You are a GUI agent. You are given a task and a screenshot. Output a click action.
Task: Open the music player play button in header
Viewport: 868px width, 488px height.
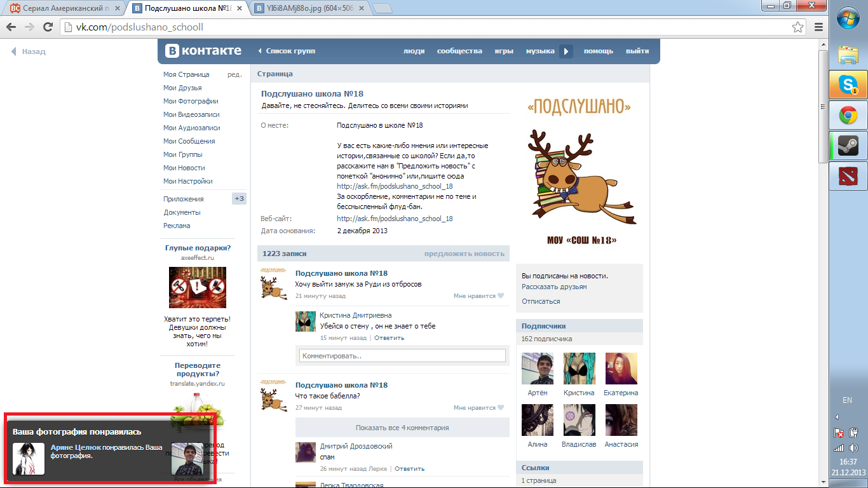pyautogui.click(x=566, y=51)
